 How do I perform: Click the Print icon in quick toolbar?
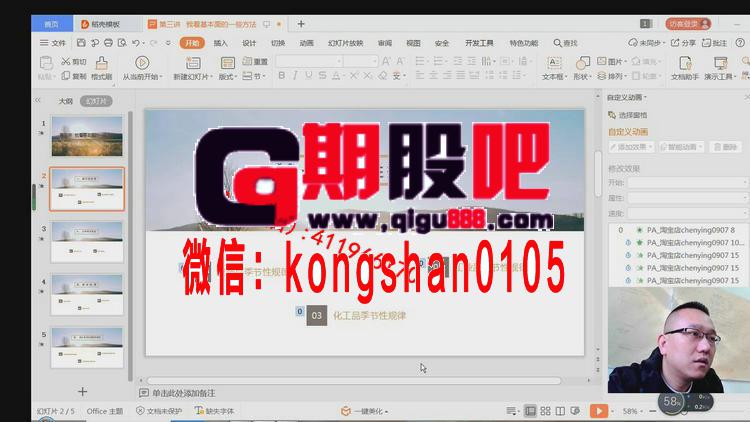[x=108, y=43]
